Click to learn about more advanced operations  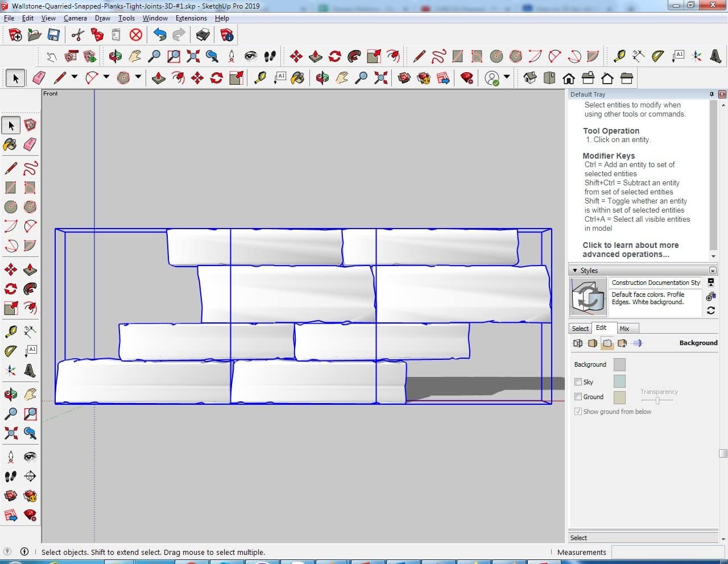[630, 250]
